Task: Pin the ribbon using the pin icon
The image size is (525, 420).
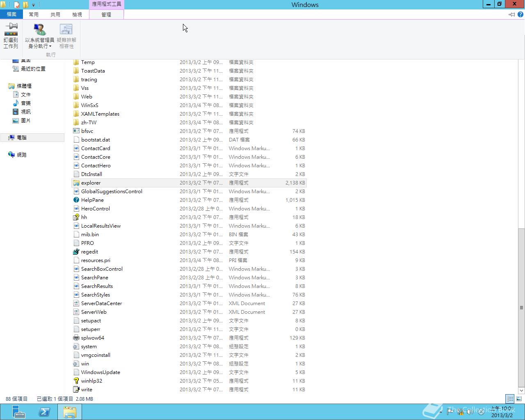Action: (511, 14)
